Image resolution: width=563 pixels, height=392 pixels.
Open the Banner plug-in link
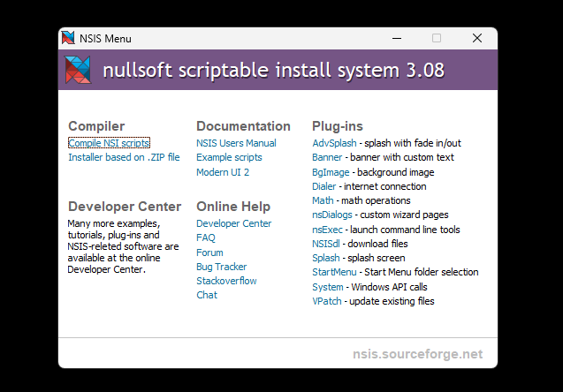click(x=327, y=157)
